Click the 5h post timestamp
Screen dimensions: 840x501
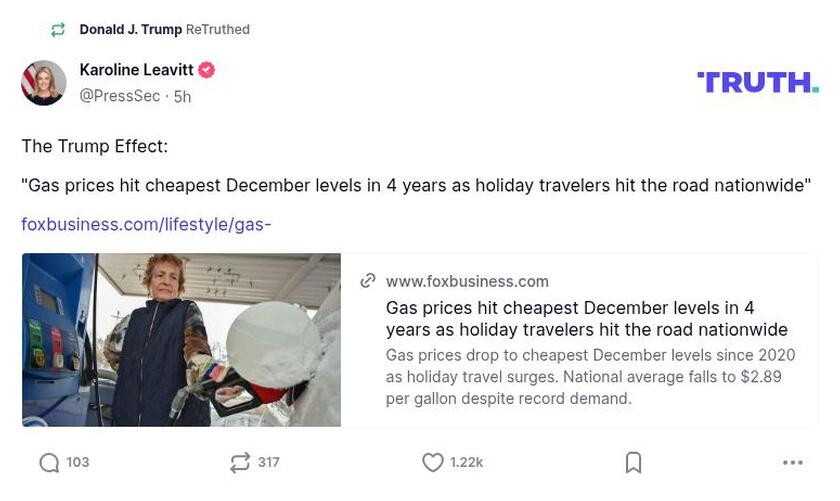point(182,96)
